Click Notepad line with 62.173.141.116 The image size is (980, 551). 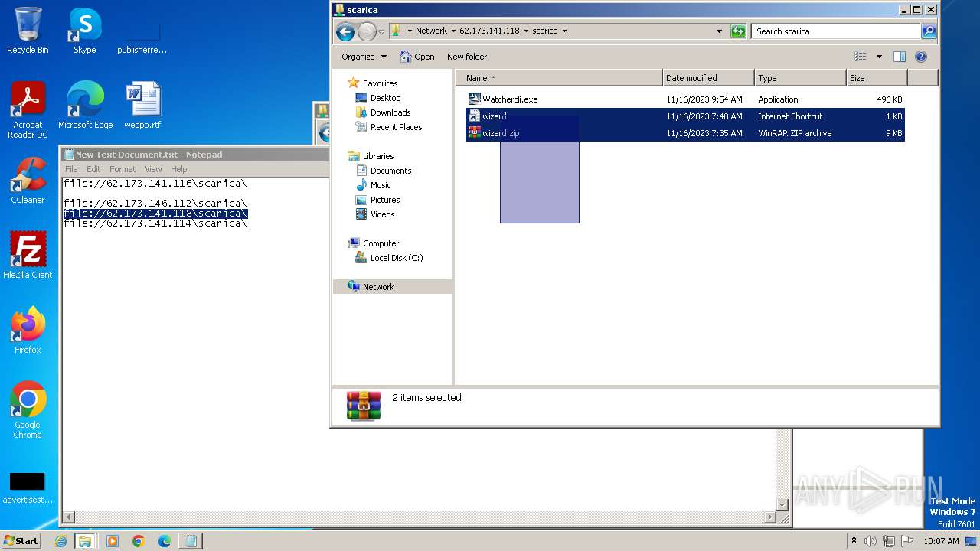tap(155, 184)
